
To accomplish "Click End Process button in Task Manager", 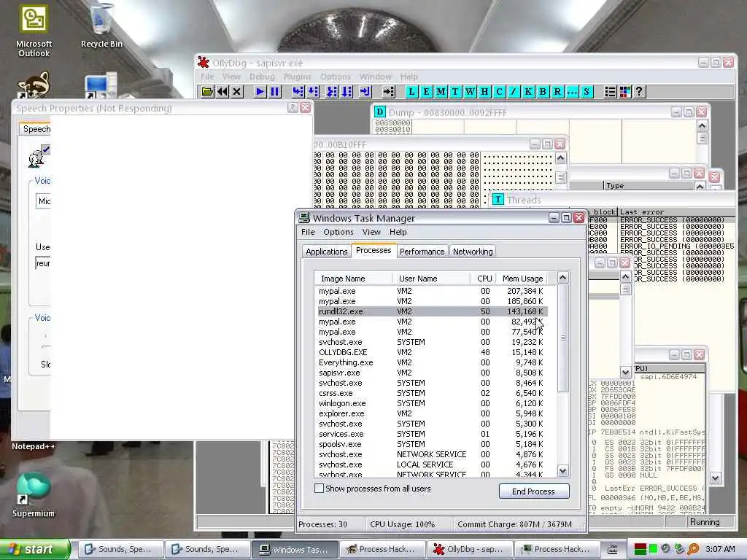I will [x=533, y=491].
